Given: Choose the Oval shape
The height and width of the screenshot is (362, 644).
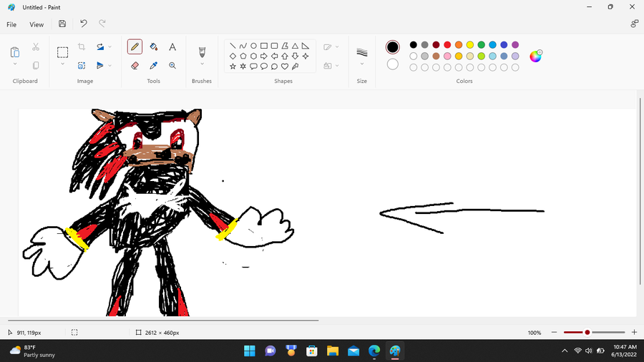Looking at the screenshot, I should point(253,46).
